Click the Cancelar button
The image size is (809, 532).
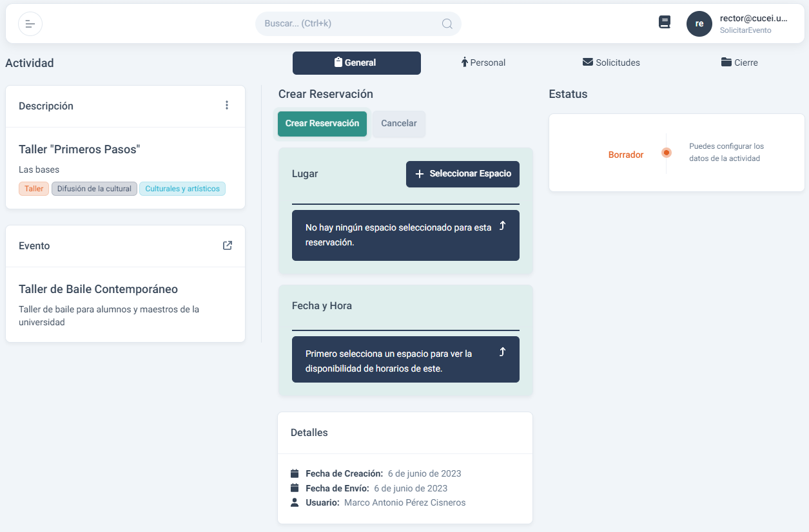(398, 124)
